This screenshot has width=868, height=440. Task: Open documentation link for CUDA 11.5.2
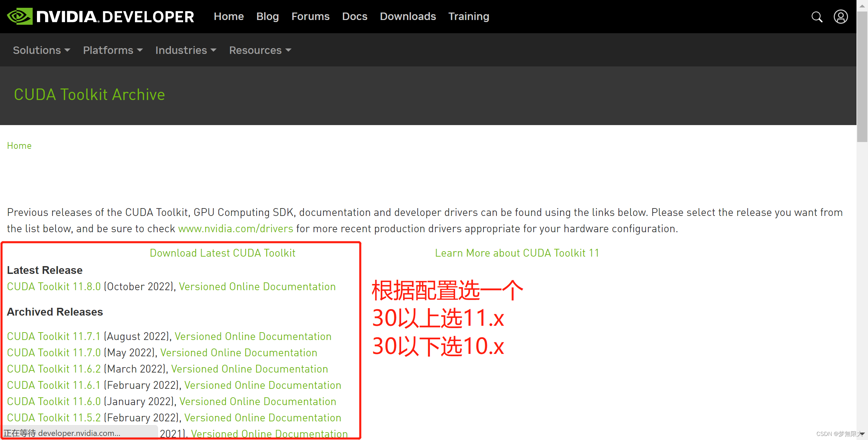(263, 418)
